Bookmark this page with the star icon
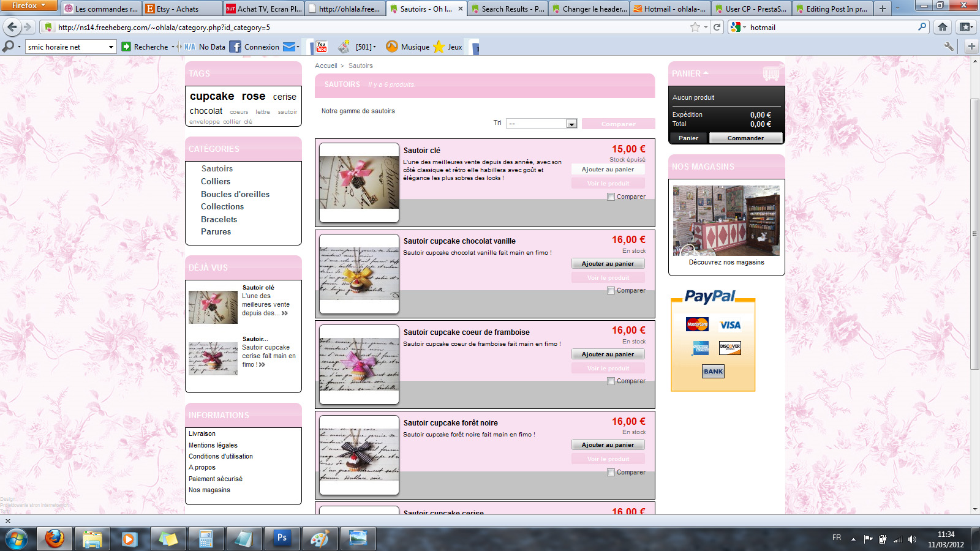This screenshot has width=980, height=551. tap(695, 27)
